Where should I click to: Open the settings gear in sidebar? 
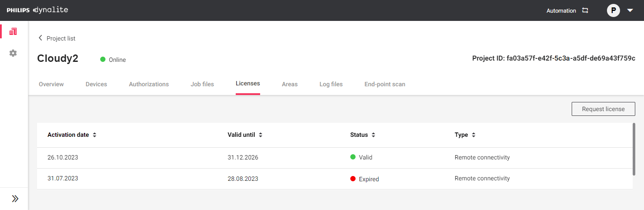tap(13, 53)
